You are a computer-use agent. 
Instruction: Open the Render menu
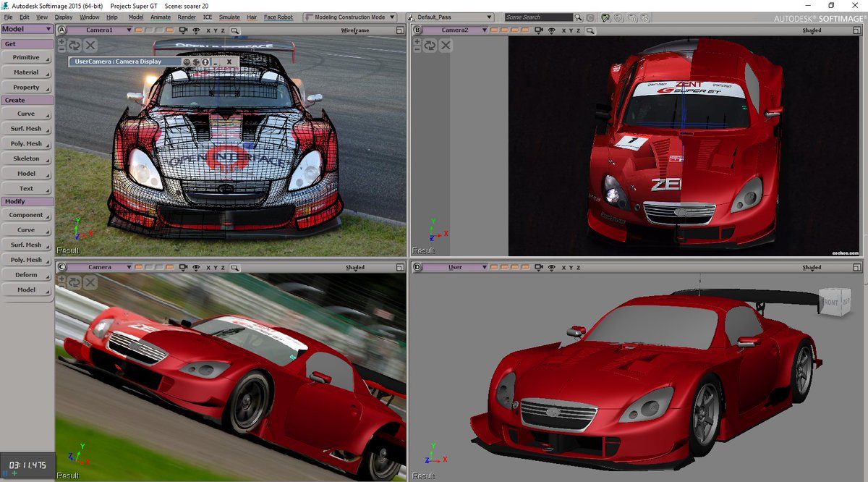(x=187, y=17)
